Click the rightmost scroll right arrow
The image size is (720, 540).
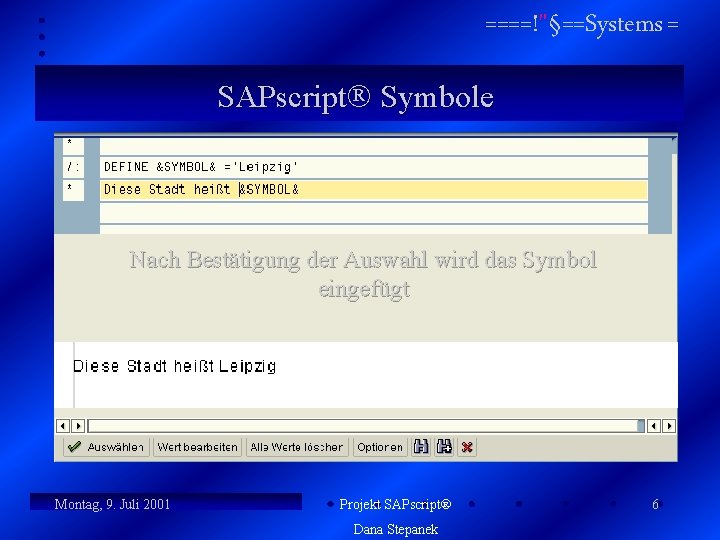click(669, 426)
